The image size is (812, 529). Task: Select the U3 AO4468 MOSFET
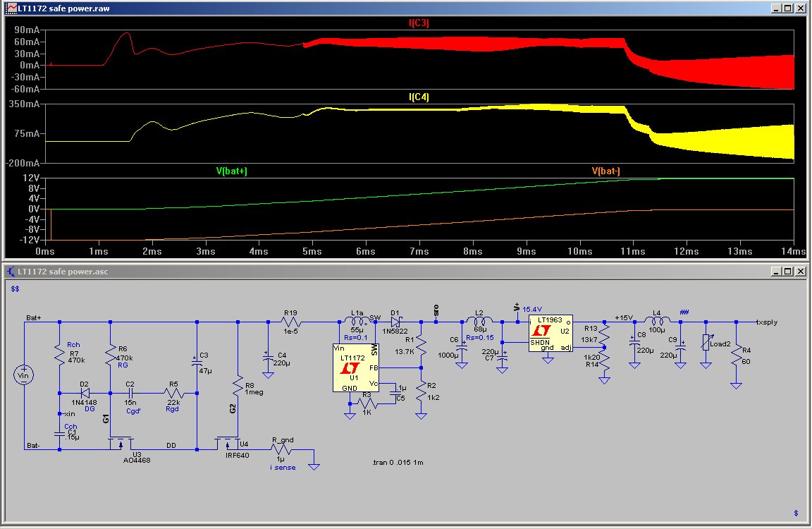click(121, 444)
